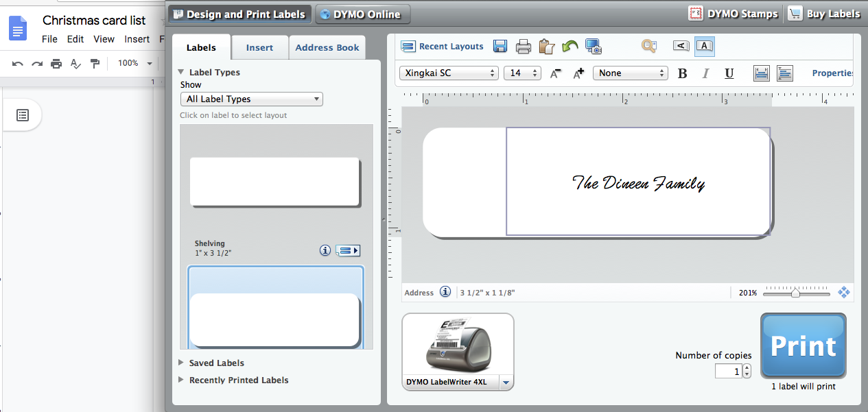868x412 pixels.
Task: Increase font size with the A-plus icon
Action: (578, 73)
